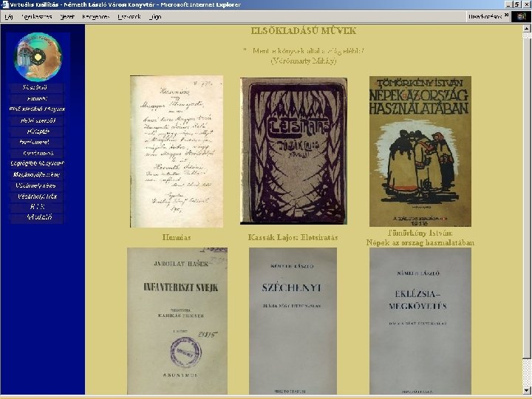Click the Elsőkiadású művek page heading
The image size is (532, 399).
pyautogui.click(x=304, y=31)
